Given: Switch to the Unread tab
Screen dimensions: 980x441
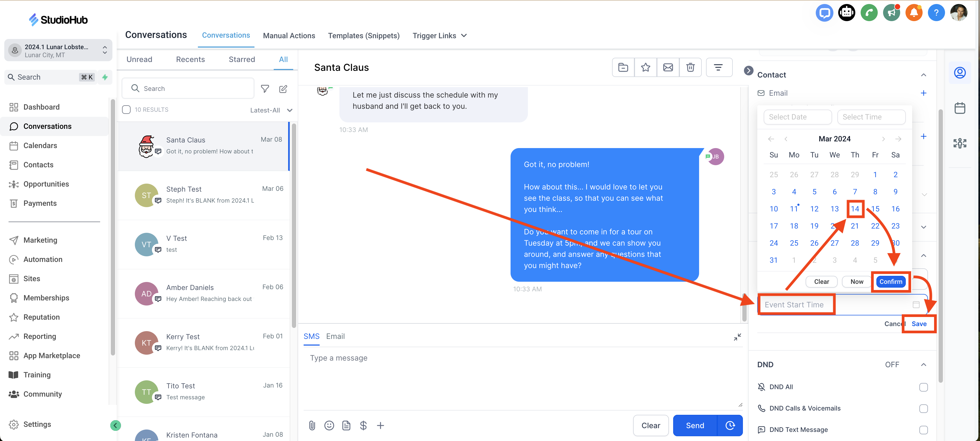Looking at the screenshot, I should pyautogui.click(x=139, y=59).
